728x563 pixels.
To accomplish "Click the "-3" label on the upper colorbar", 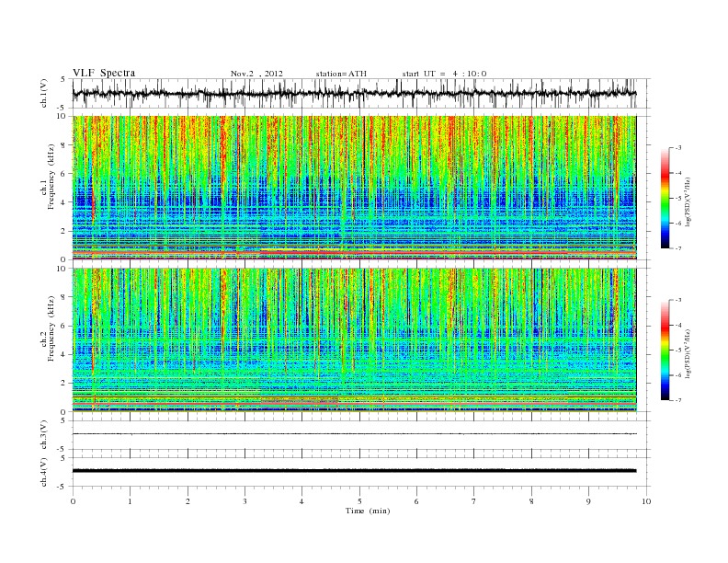I will (678, 148).
